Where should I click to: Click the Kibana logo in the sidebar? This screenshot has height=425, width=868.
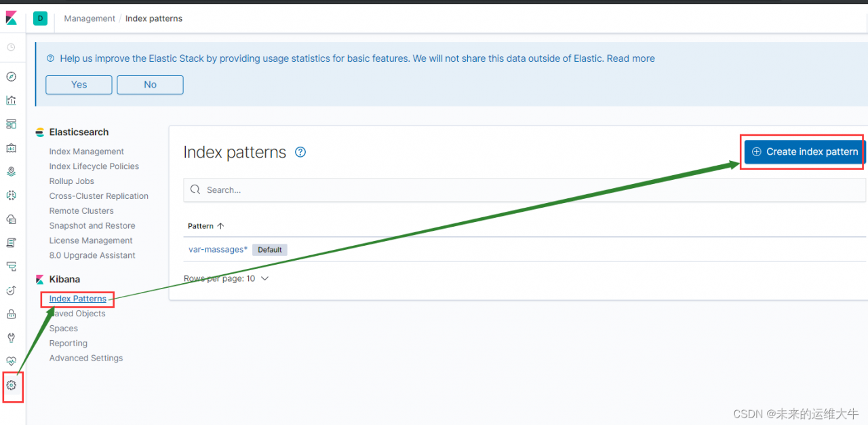(x=11, y=18)
